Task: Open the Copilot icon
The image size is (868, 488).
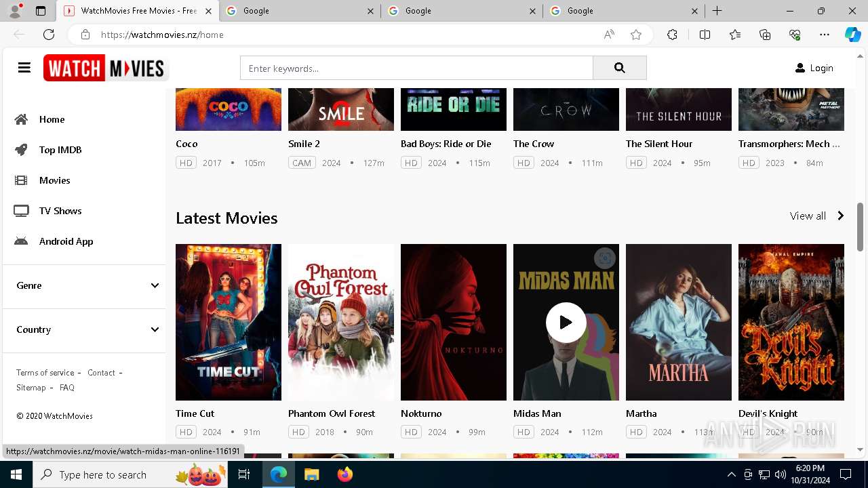Action: point(852,35)
